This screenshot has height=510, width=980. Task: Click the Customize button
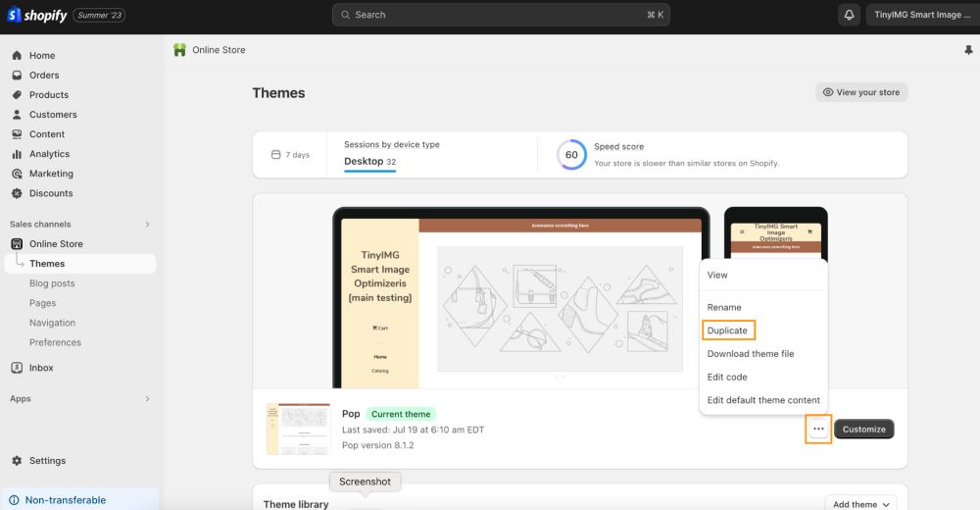[863, 430]
